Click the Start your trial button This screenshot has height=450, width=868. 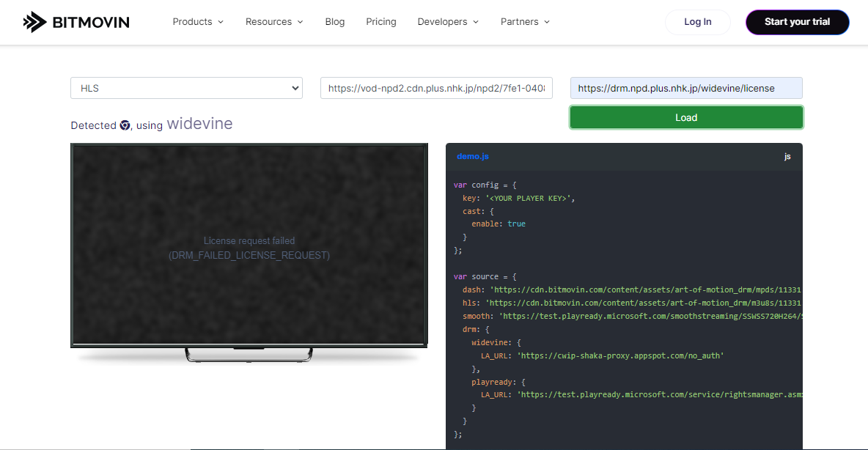tap(797, 22)
